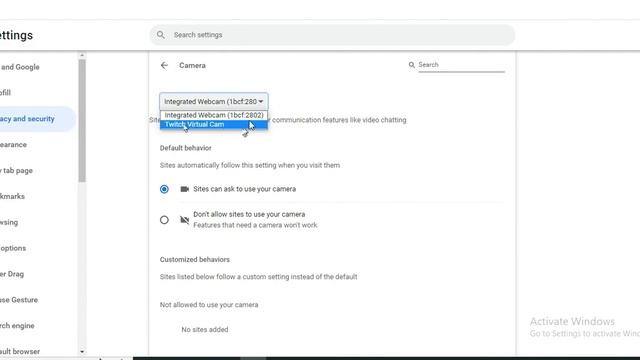Open the You and Google sidebar item
The height and width of the screenshot is (360, 640).
coord(20,67)
